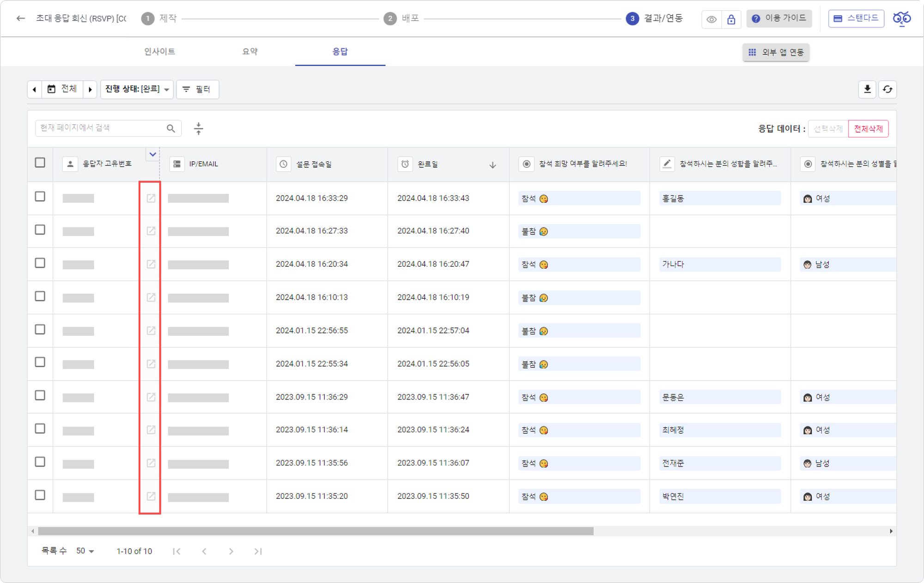Open response detail for 22:56:55 row
Image resolution: width=924 pixels, height=583 pixels.
tap(151, 331)
